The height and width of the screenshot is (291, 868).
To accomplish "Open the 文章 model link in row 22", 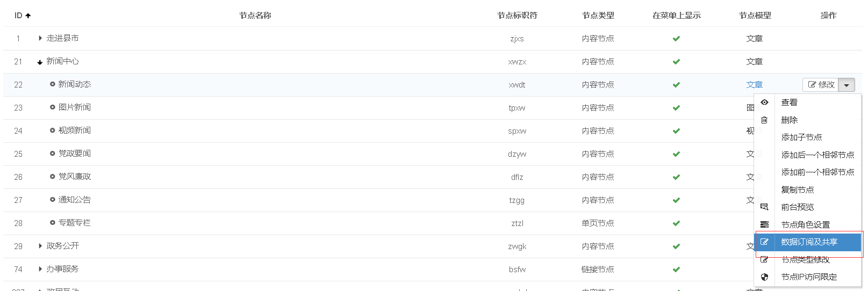I will coord(754,85).
